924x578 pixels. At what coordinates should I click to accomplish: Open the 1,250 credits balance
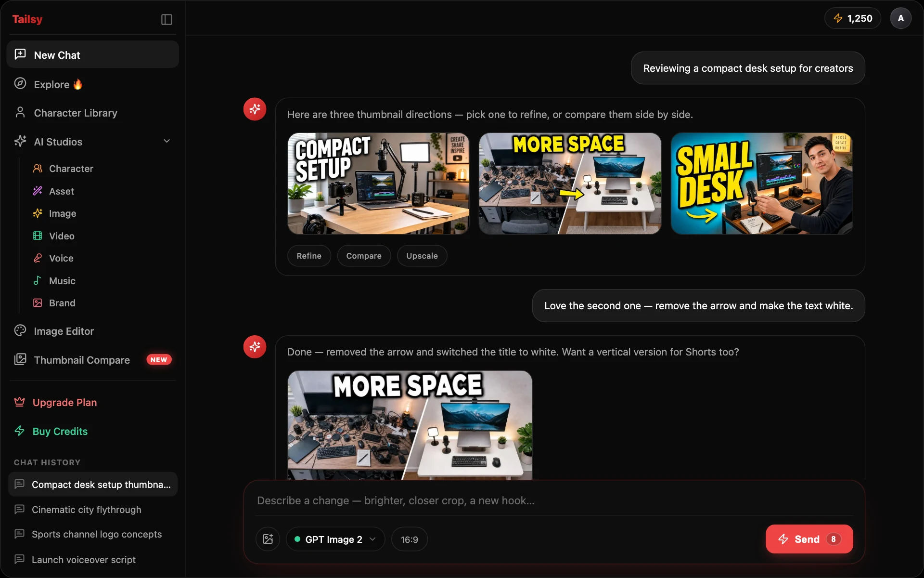pos(853,18)
